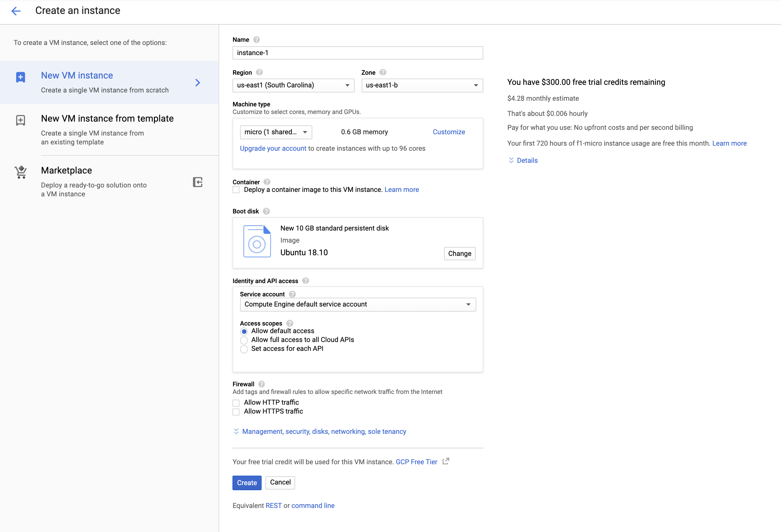Open equivalent command line link
The image size is (781, 532).
coord(313,505)
